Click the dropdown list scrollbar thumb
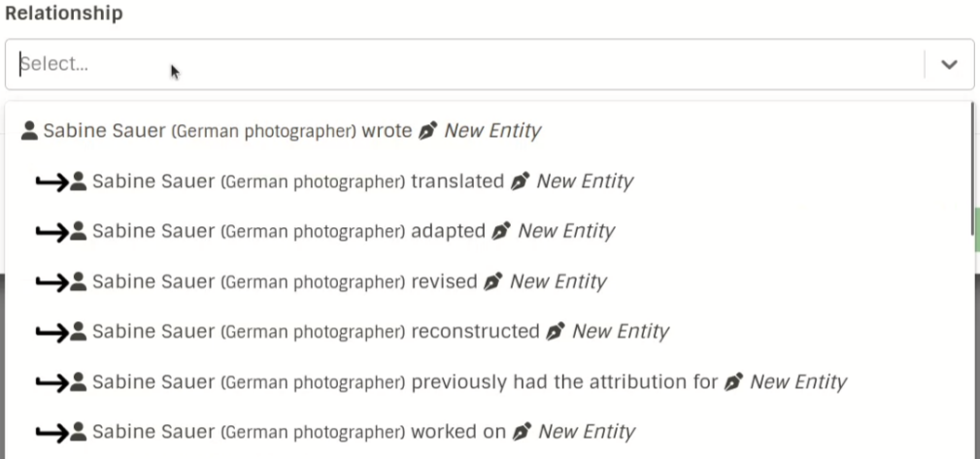 point(972,169)
